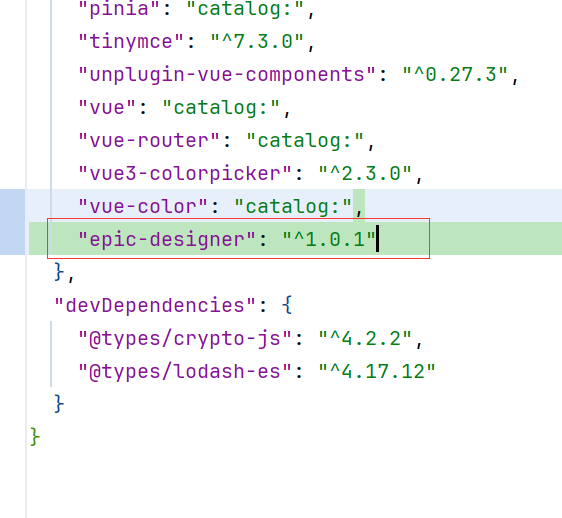Click the final closing brace of the file
562x518 pixels.
[35, 437]
